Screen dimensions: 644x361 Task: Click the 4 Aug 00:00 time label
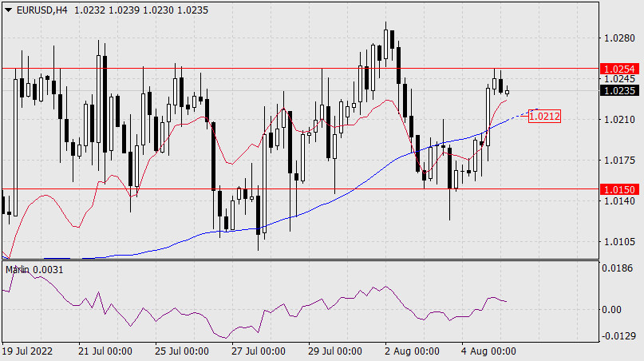pos(488,351)
